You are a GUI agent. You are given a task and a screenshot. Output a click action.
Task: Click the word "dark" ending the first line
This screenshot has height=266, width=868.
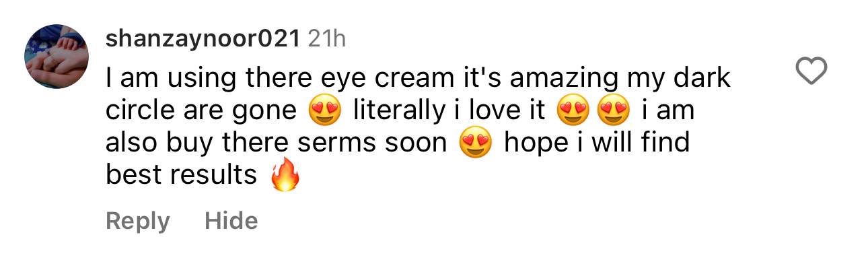click(x=702, y=78)
